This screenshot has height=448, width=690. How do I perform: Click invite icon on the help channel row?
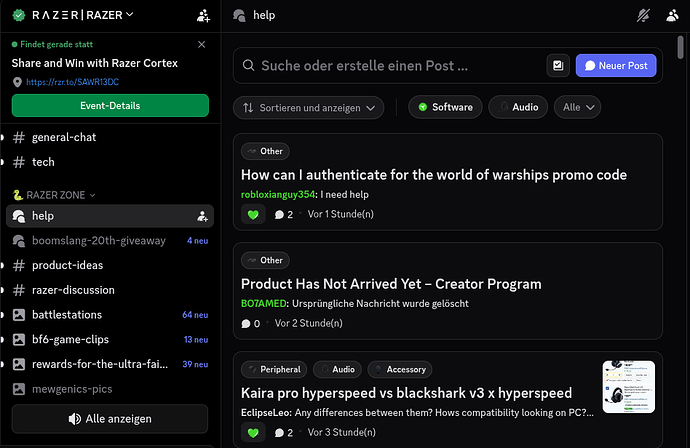click(202, 216)
